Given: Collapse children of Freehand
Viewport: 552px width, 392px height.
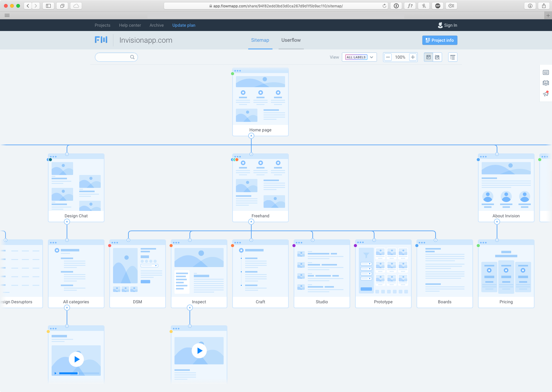Looking at the screenshot, I should (251, 222).
